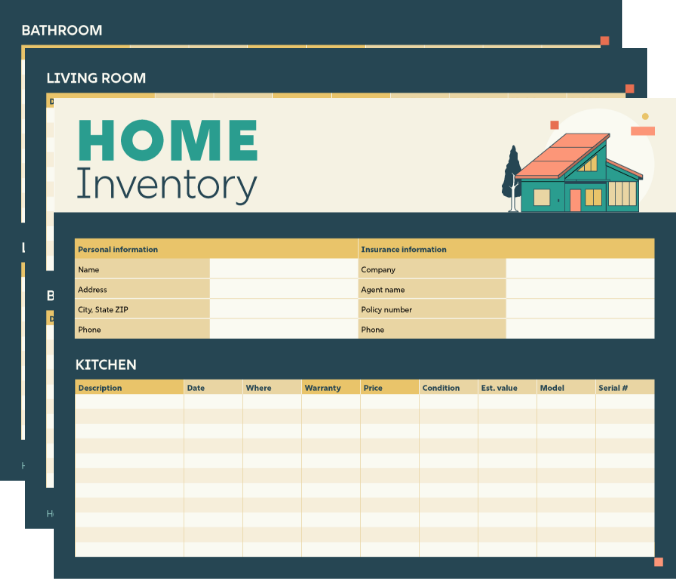Click the BATHROOM heading on rear page
This screenshot has width=676, height=579.
point(62,30)
